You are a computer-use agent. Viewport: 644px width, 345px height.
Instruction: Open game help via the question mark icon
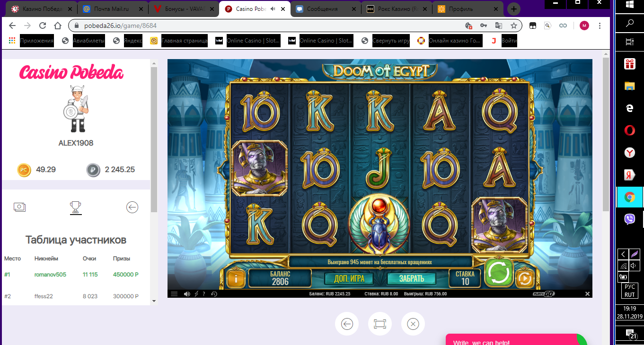(x=203, y=293)
